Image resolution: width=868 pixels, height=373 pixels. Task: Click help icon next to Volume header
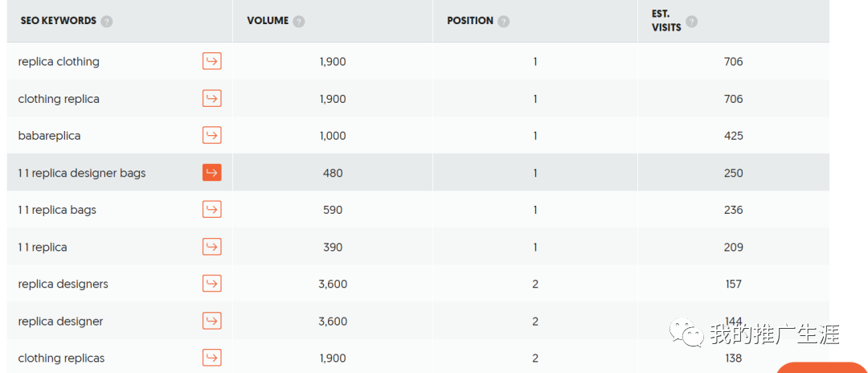pos(299,22)
